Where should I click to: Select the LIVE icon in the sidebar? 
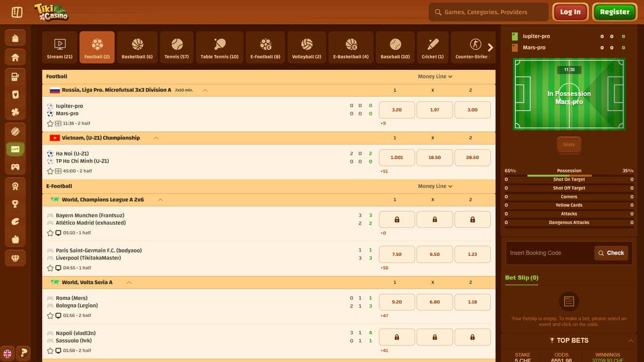(x=15, y=149)
